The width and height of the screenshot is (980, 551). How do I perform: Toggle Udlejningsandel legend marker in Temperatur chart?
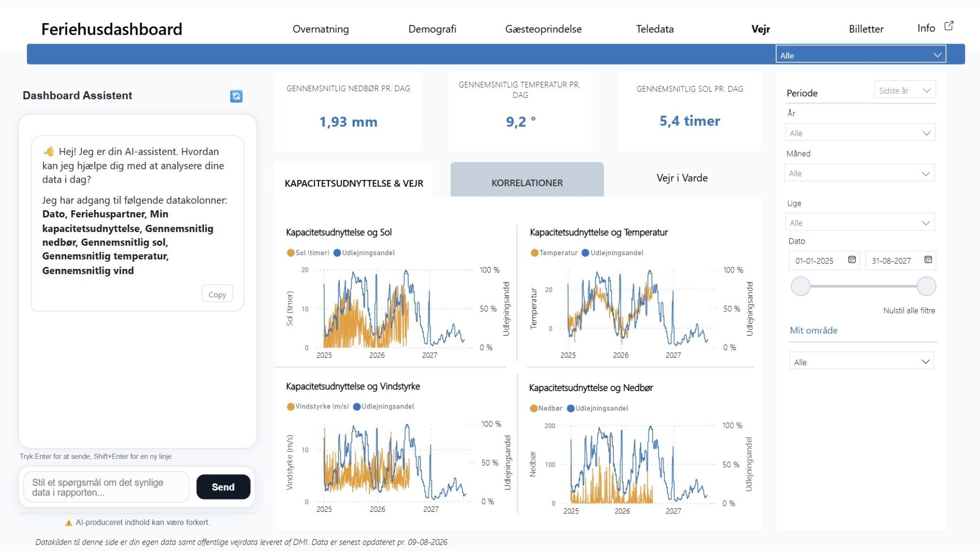pyautogui.click(x=586, y=253)
